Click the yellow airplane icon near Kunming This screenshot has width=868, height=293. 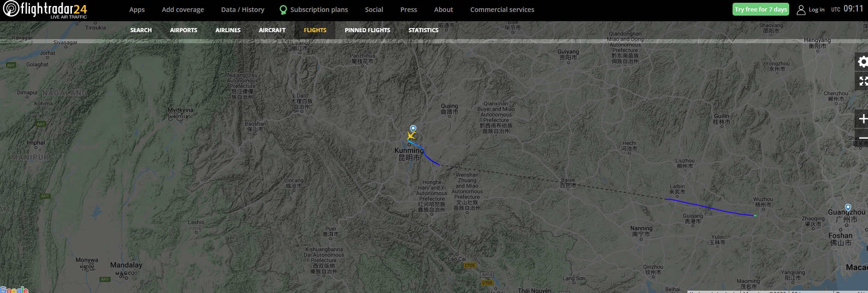pyautogui.click(x=411, y=136)
